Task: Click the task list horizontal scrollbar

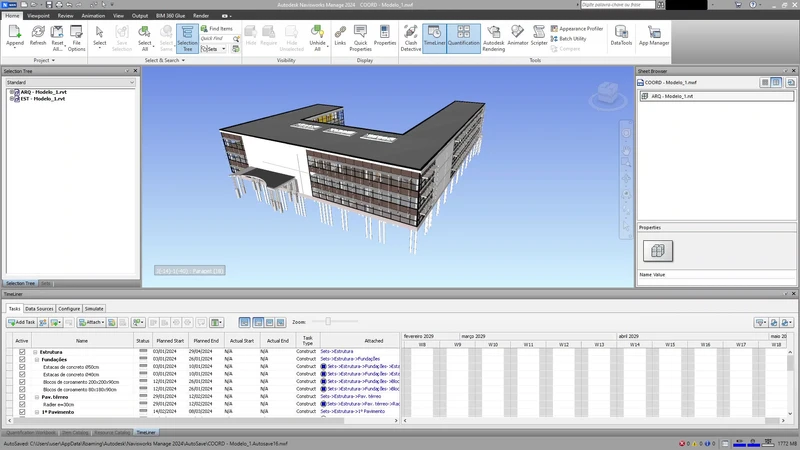Action: coord(202,421)
